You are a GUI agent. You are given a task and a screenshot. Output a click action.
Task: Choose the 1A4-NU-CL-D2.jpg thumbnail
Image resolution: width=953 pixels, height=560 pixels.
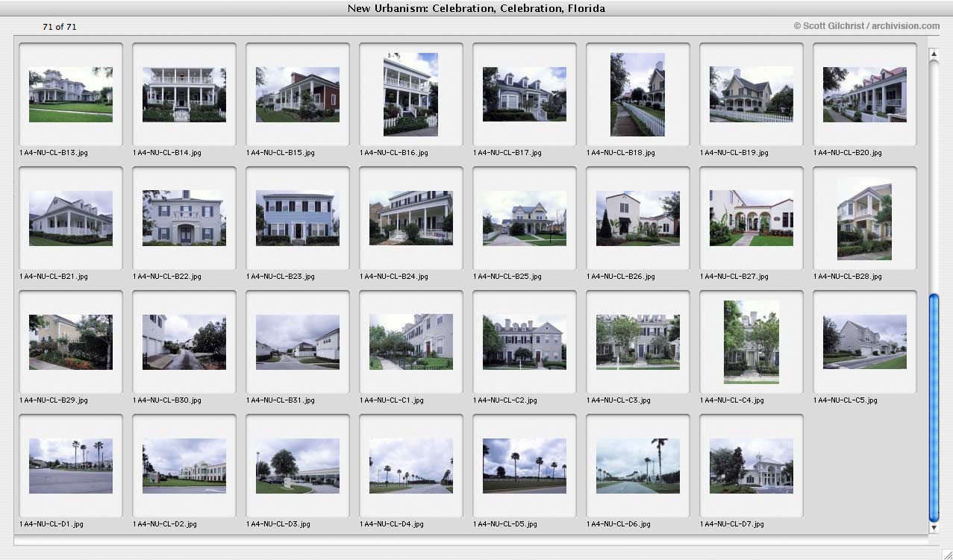184,466
